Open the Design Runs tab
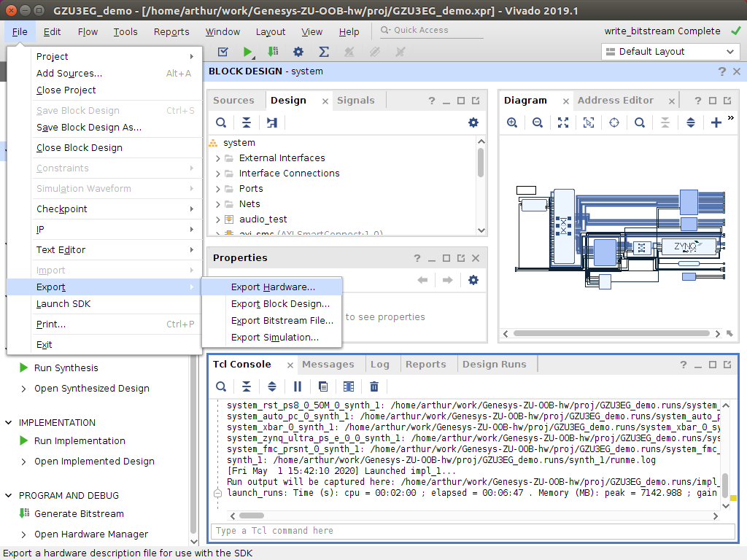 [494, 365]
